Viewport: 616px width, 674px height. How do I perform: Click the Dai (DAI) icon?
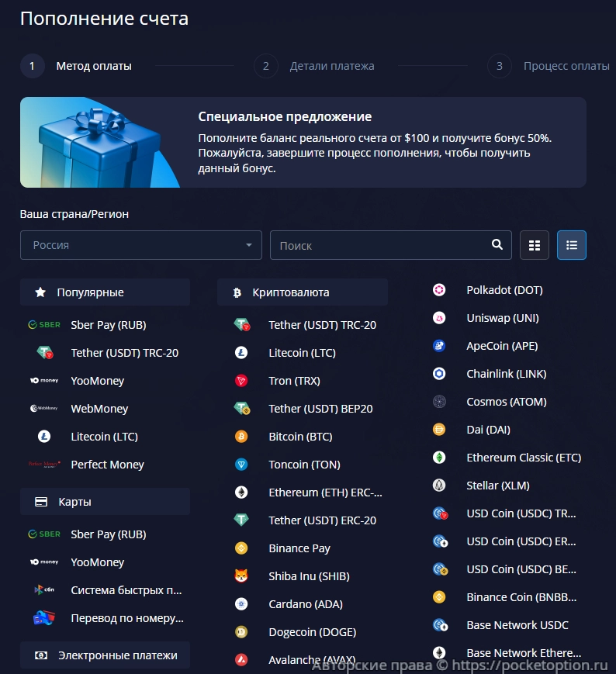[439, 430]
